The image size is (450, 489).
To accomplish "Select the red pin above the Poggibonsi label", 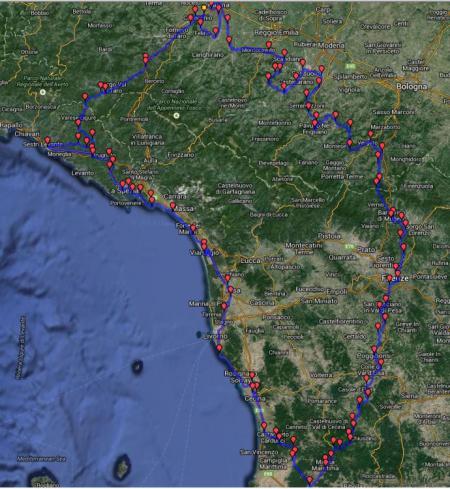I will [x=374, y=349].
